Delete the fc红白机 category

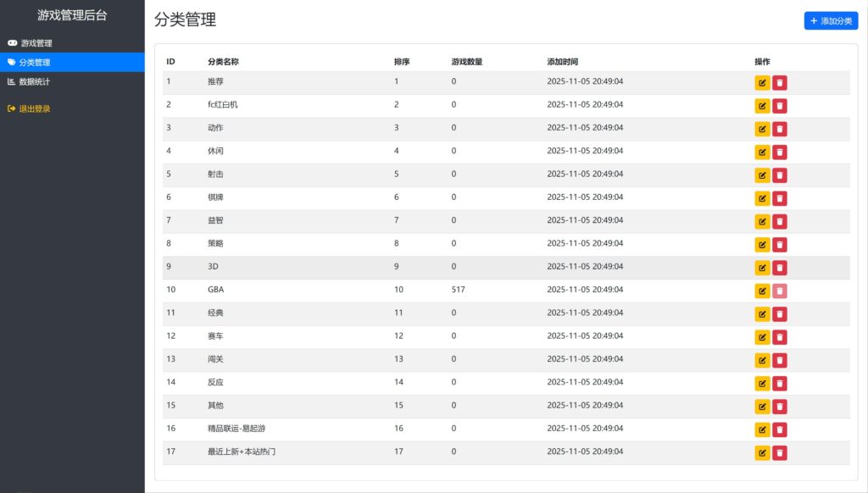point(779,105)
